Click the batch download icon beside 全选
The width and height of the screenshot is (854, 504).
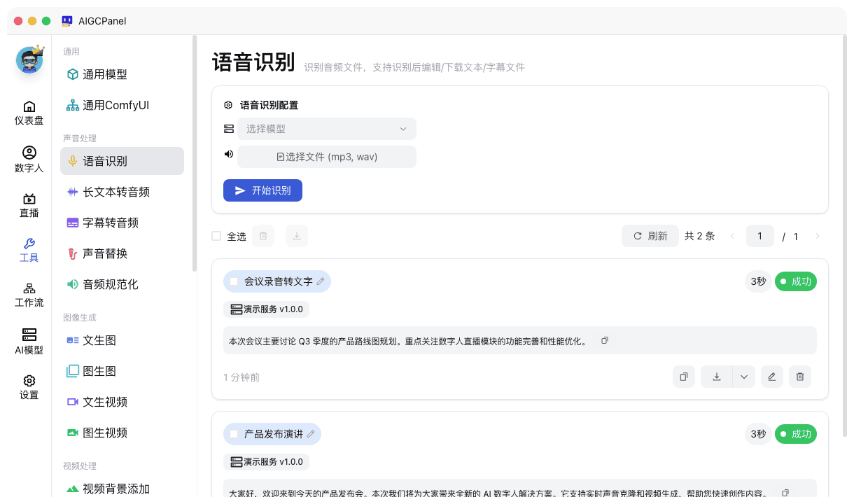(x=297, y=237)
